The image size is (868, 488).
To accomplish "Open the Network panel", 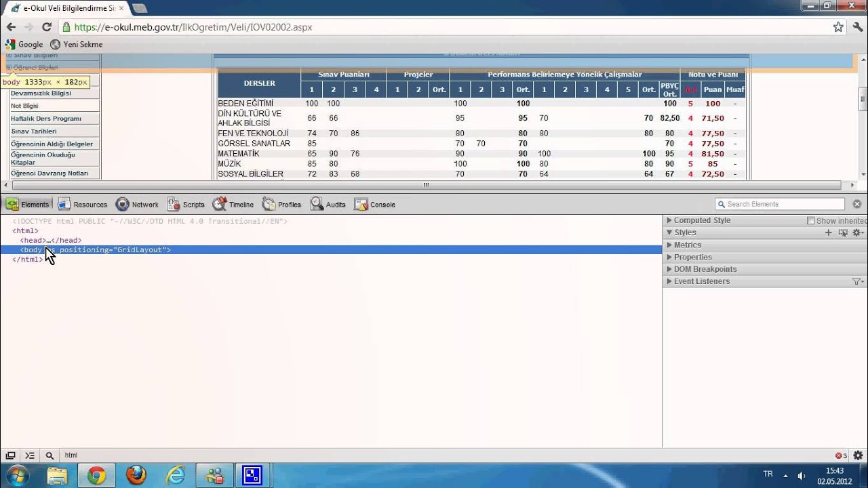I will (137, 204).
